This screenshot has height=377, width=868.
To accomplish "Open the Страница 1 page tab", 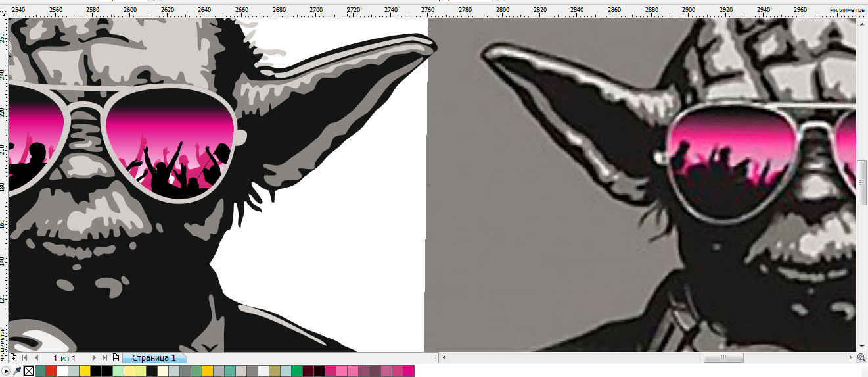I will (154, 358).
